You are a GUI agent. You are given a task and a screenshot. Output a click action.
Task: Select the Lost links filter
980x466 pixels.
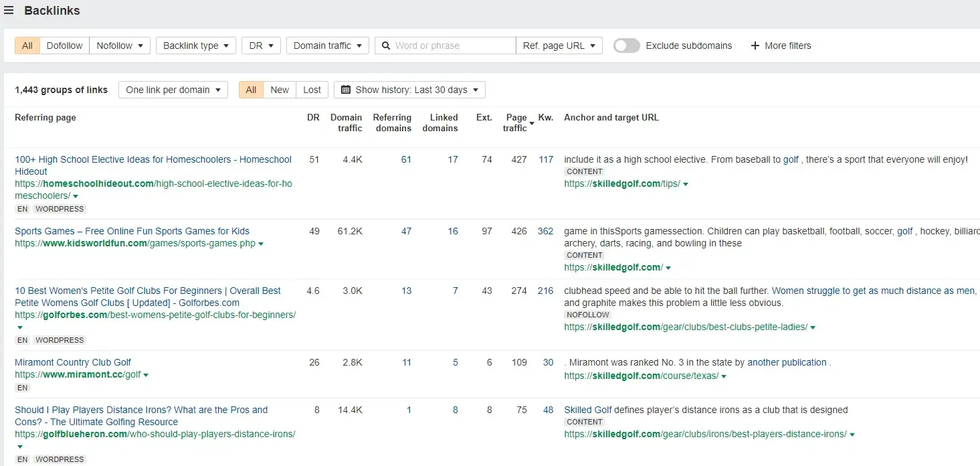[312, 90]
